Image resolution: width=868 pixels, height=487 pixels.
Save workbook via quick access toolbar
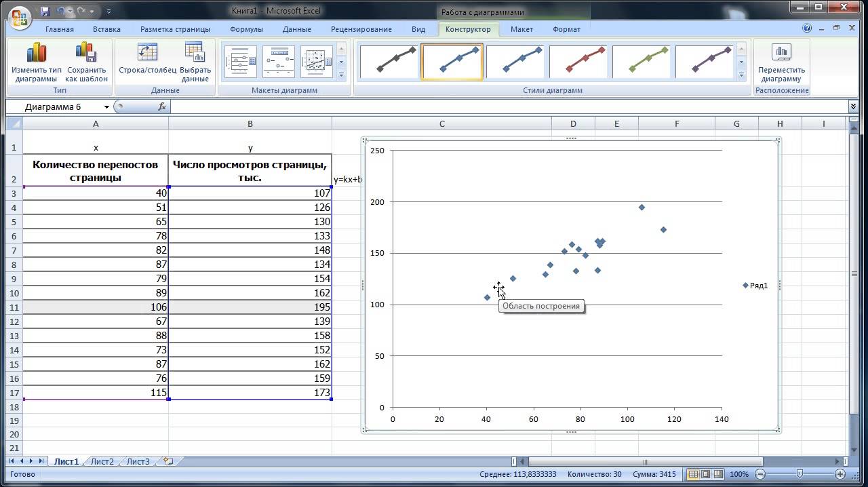tap(45, 11)
